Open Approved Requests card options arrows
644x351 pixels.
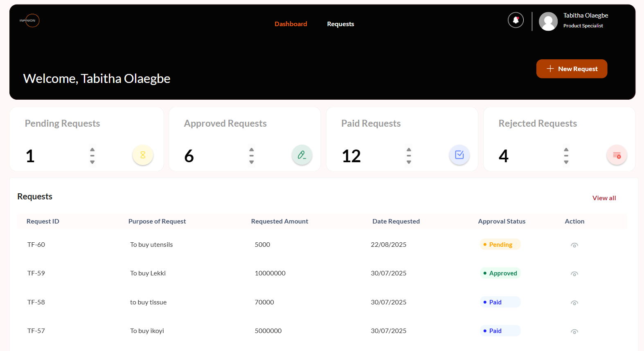252,156
